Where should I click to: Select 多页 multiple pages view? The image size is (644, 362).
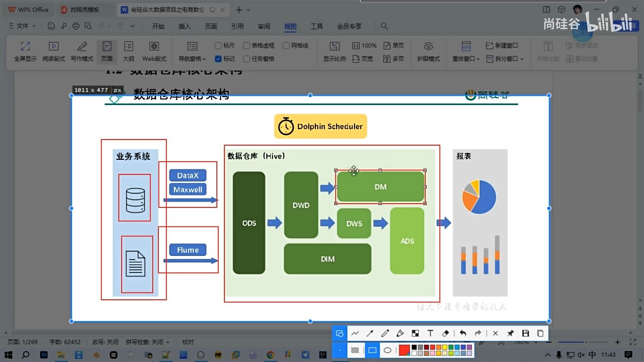(x=394, y=59)
